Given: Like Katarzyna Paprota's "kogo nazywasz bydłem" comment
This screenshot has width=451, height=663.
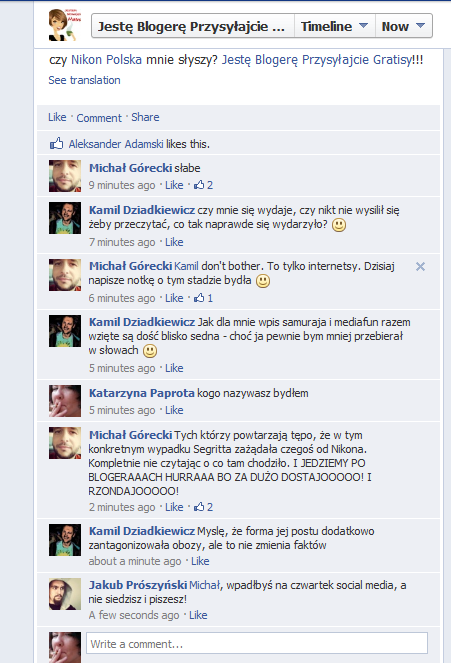Looking at the screenshot, I should point(174,410).
